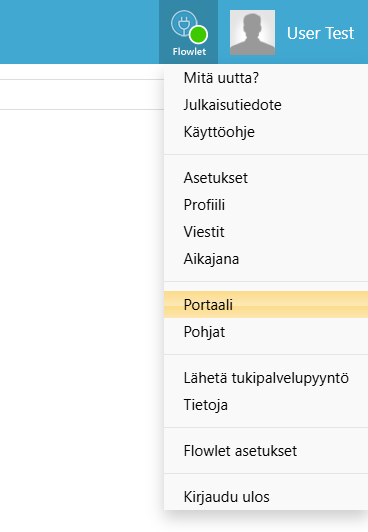The image size is (368, 532).
Task: Open Käyttöohje user guide
Action: tap(266, 132)
